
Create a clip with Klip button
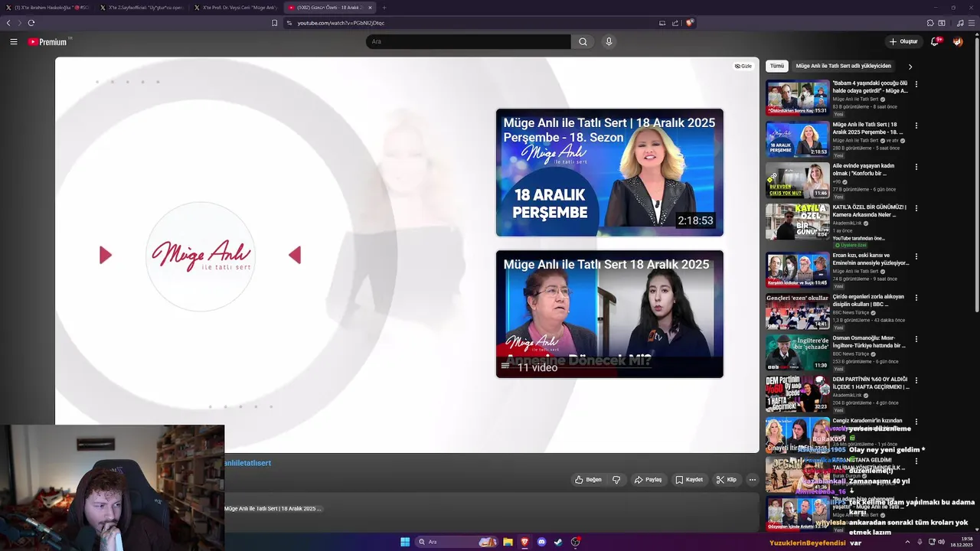tap(727, 480)
